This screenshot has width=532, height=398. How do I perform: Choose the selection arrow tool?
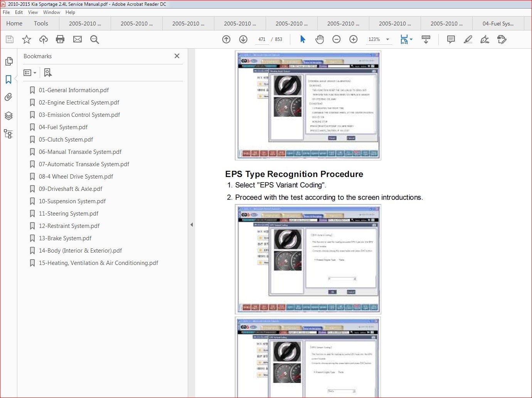(x=303, y=39)
